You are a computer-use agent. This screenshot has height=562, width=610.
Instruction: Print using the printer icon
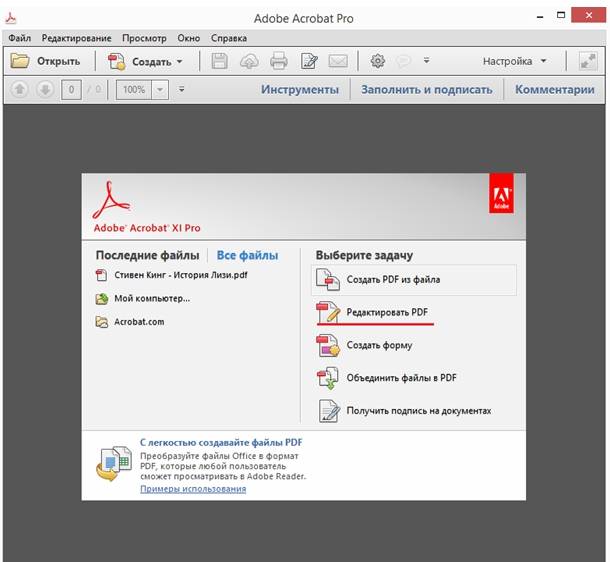click(x=279, y=61)
